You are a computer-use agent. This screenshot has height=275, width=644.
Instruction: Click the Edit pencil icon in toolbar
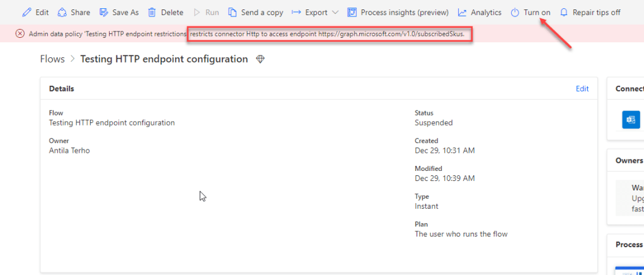[x=26, y=13]
